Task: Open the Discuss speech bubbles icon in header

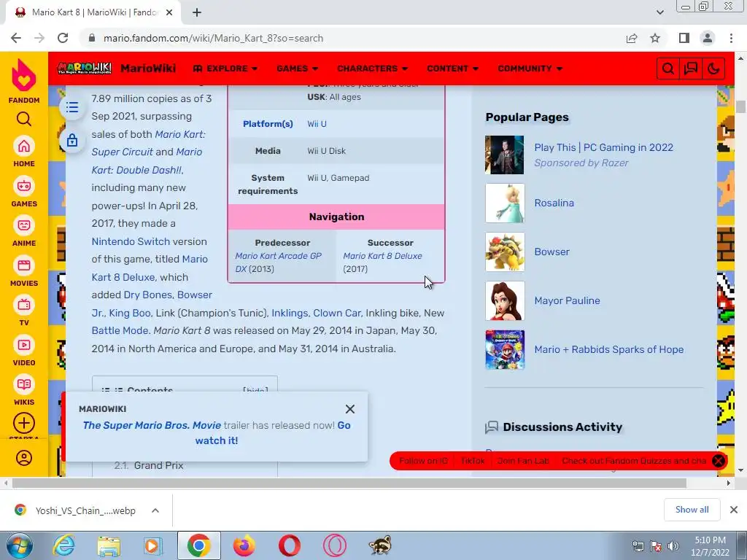Action: click(x=691, y=69)
